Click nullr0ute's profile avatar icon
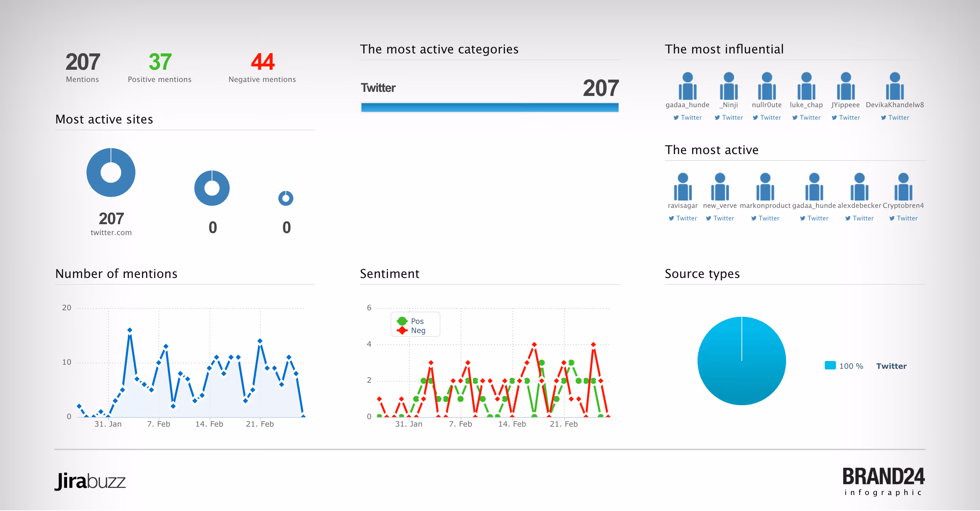Viewport: 980px width, 511px height. pos(767,86)
